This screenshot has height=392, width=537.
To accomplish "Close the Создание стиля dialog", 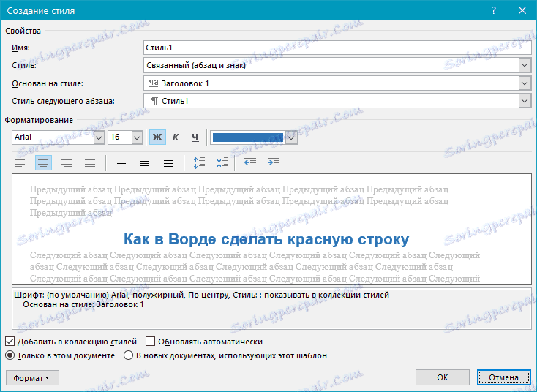I will coord(522,11).
